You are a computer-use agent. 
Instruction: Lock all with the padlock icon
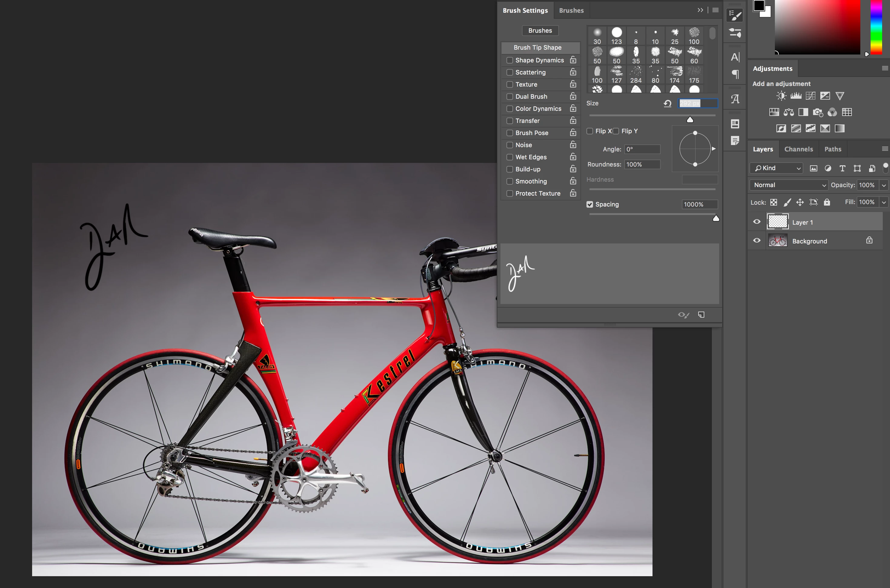tap(827, 202)
